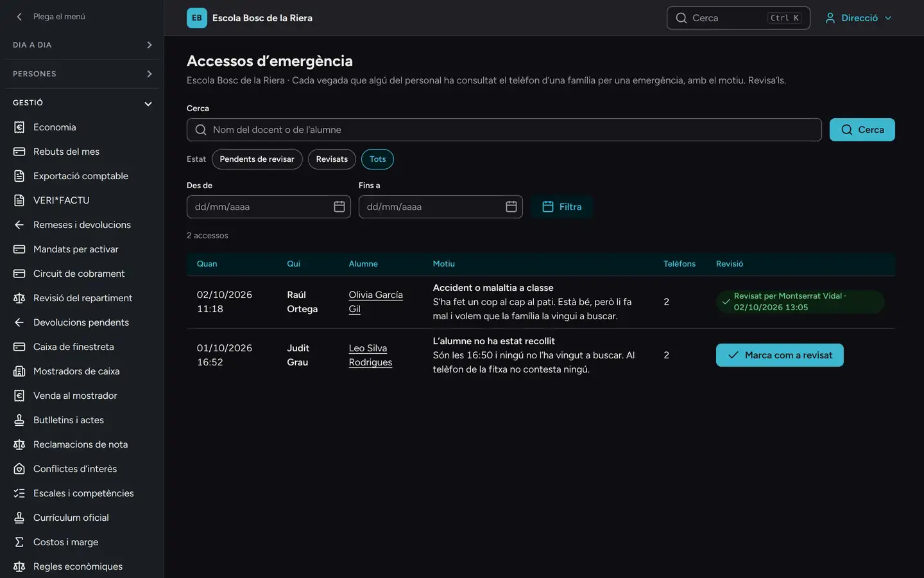Image resolution: width=924 pixels, height=578 pixels.
Task: Select the Conflictes d'interès shield icon
Action: (x=19, y=469)
